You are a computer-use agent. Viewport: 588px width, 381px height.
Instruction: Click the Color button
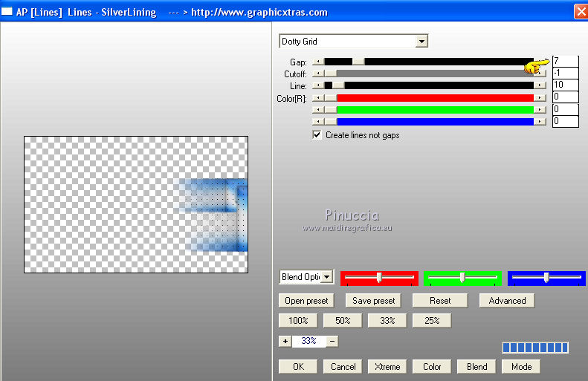432,367
